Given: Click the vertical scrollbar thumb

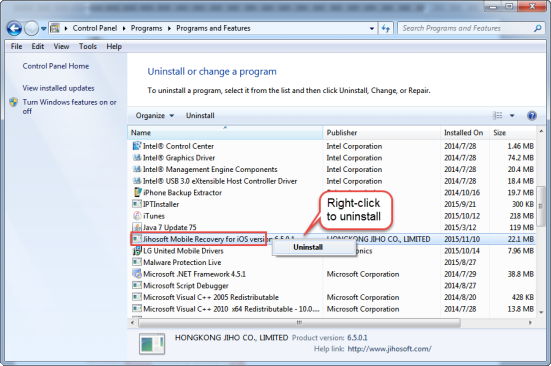Looking at the screenshot, I should [541, 206].
